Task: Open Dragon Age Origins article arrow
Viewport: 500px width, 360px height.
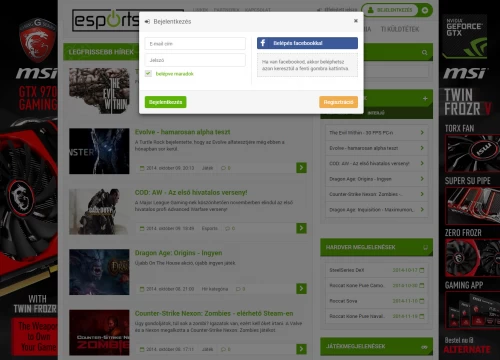Action: click(x=301, y=288)
